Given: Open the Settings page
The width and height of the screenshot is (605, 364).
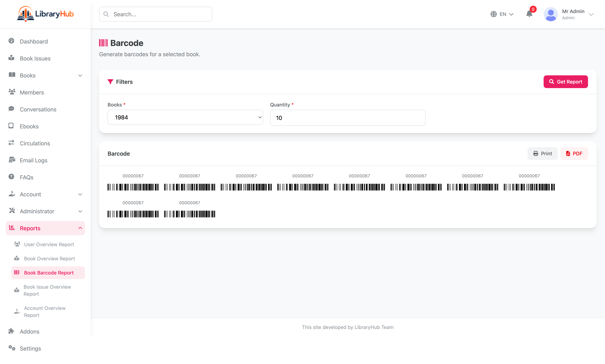Looking at the screenshot, I should tap(45, 349).
